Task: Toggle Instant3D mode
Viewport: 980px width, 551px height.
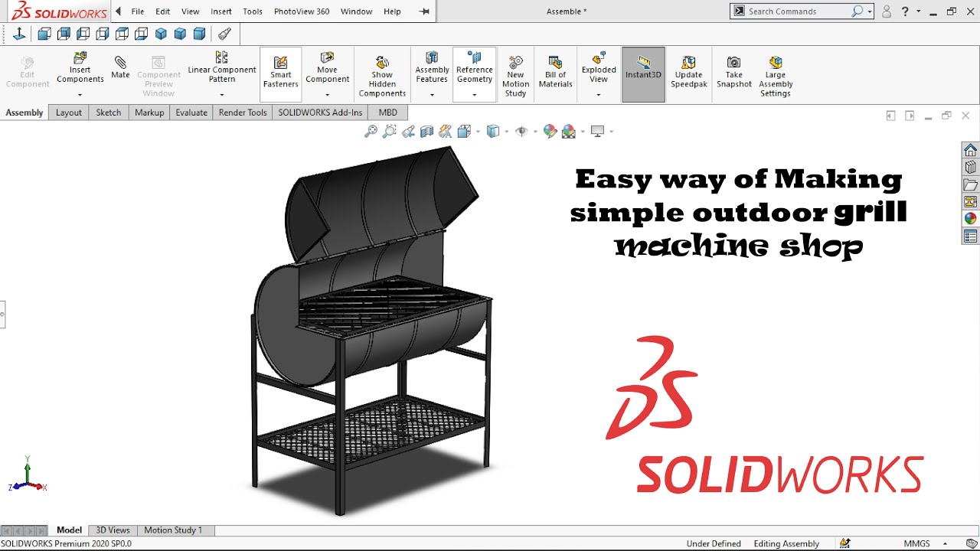Action: tap(643, 74)
